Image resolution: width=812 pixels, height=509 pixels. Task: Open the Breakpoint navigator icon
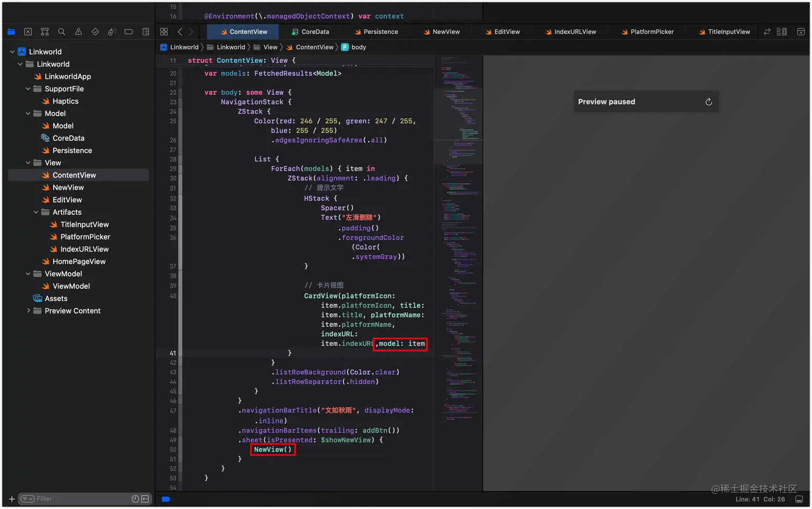(x=129, y=32)
